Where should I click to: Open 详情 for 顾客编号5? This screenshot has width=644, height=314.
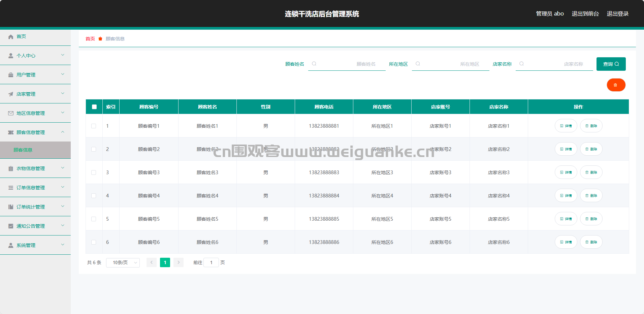pyautogui.click(x=566, y=219)
